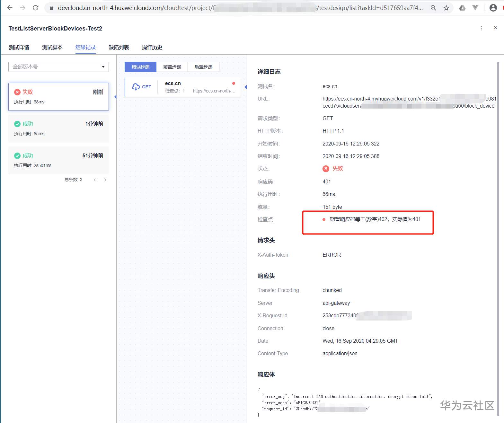
Task: Close the TestListServerBlockDevices-Test2 panel
Action: [x=496, y=28]
